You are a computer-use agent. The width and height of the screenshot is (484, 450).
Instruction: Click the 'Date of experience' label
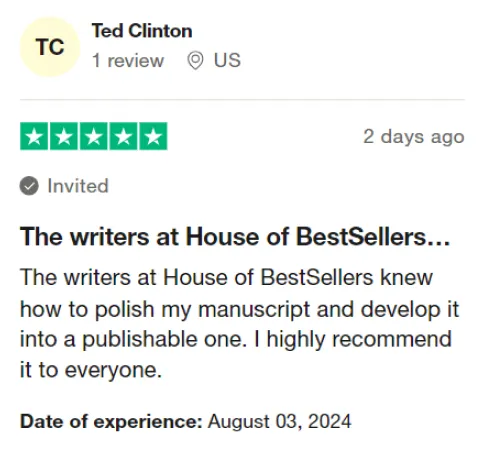coord(111,421)
